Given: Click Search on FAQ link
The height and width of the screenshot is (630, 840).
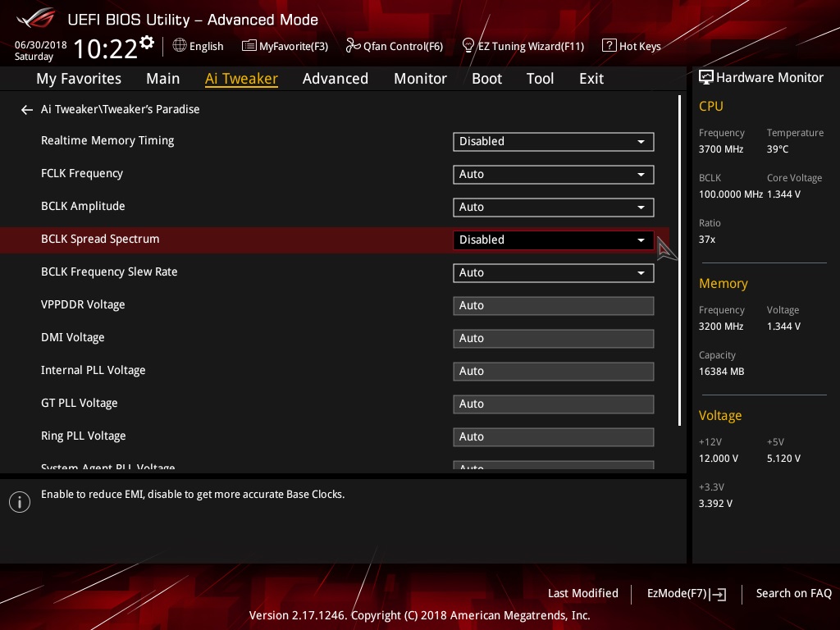Looking at the screenshot, I should point(793,593).
